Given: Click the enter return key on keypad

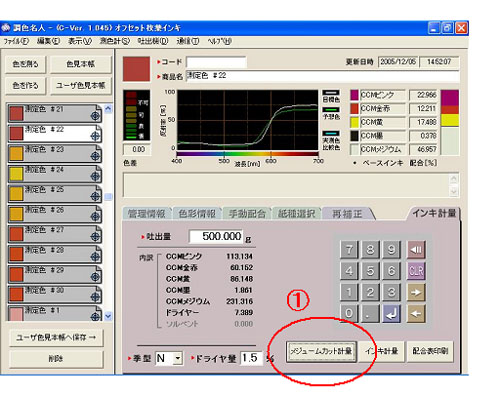Looking at the screenshot, I should point(391,314).
